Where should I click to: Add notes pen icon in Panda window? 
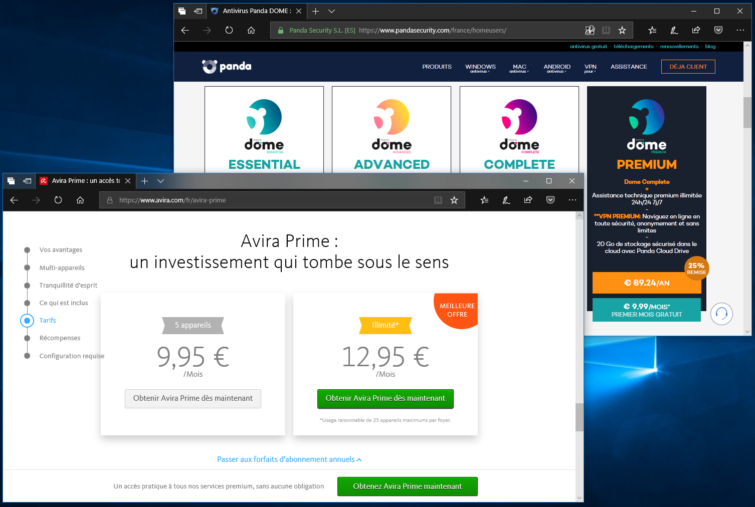(674, 30)
